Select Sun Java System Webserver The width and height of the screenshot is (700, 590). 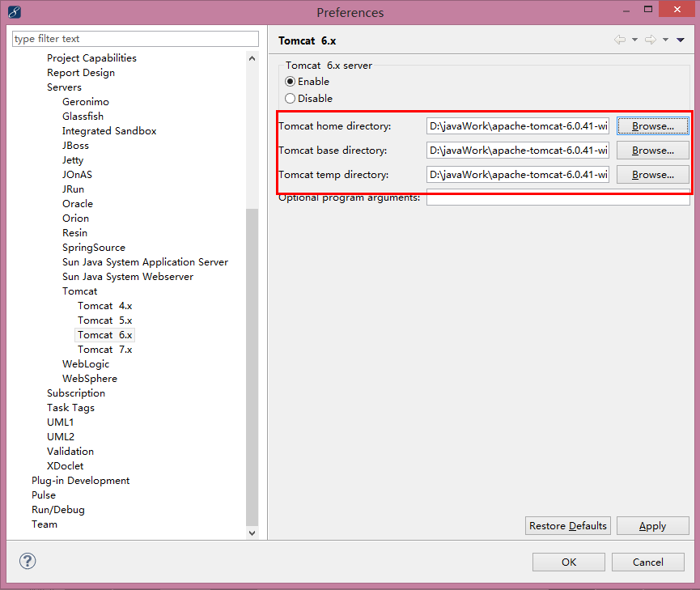(128, 277)
